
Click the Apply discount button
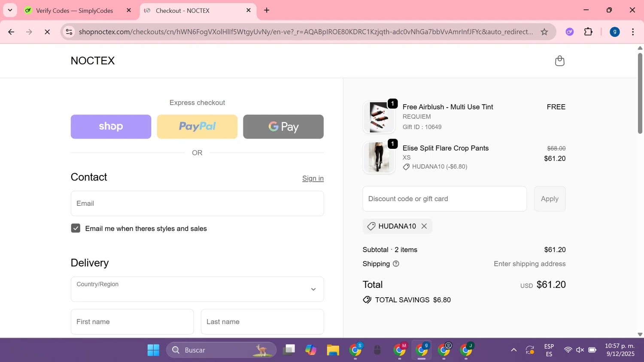click(550, 199)
